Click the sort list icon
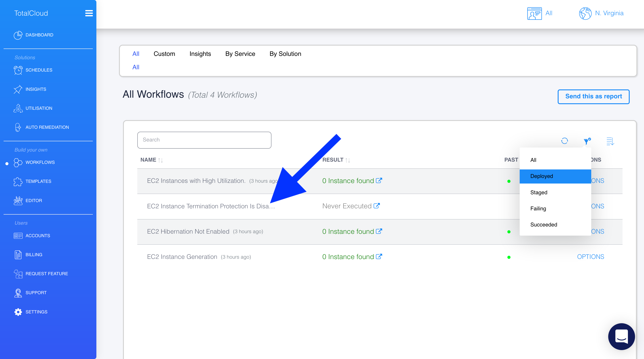The image size is (644, 359). pos(610,141)
